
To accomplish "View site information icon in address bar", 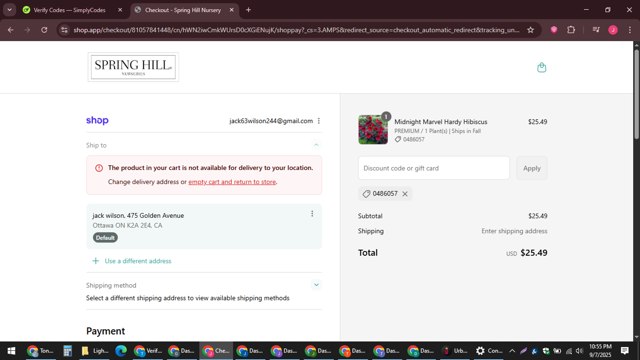I will pos(64,30).
